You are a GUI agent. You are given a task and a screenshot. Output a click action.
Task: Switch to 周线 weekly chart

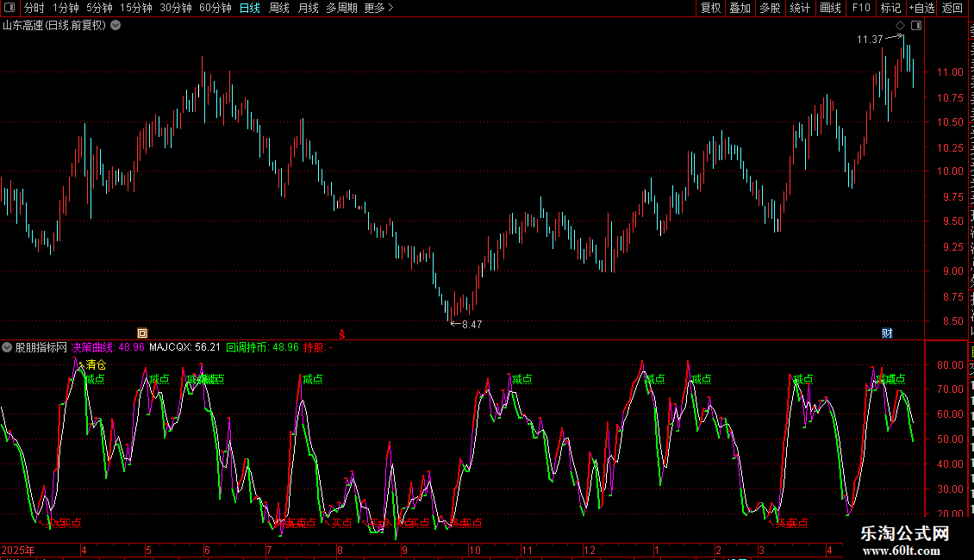pos(279,8)
